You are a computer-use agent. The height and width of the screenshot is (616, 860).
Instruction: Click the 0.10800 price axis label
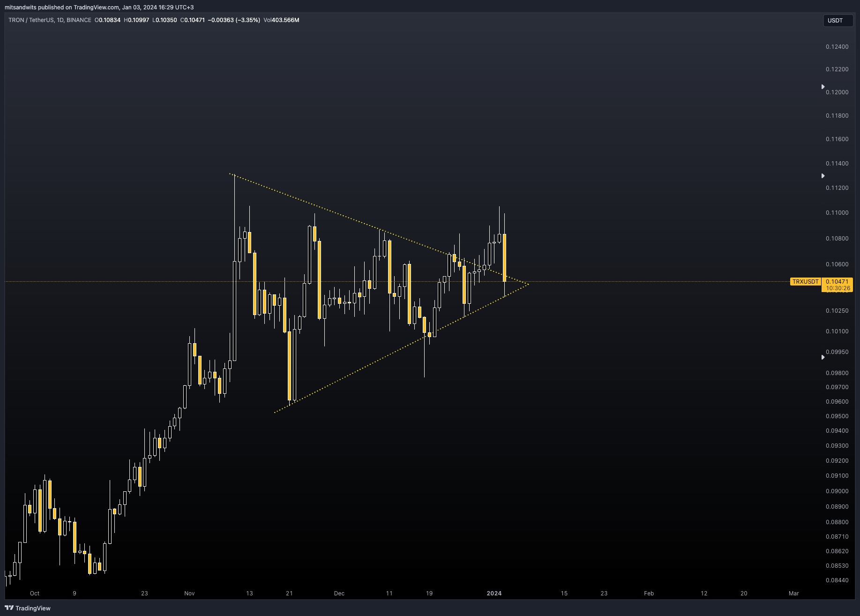(837, 239)
